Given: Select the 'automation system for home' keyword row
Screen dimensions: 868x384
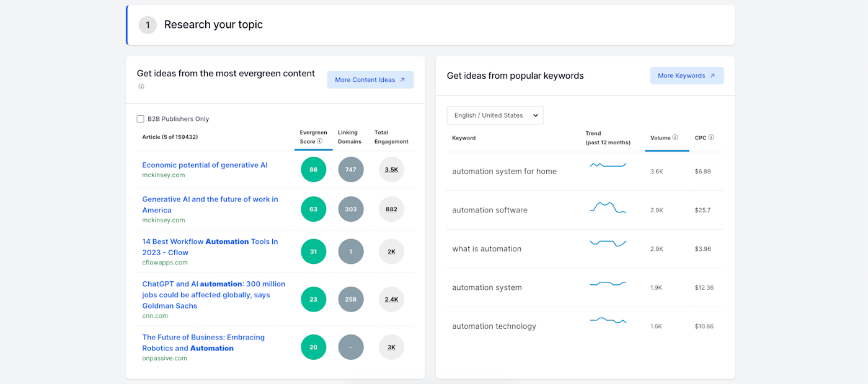Looking at the screenshot, I should [x=504, y=172].
